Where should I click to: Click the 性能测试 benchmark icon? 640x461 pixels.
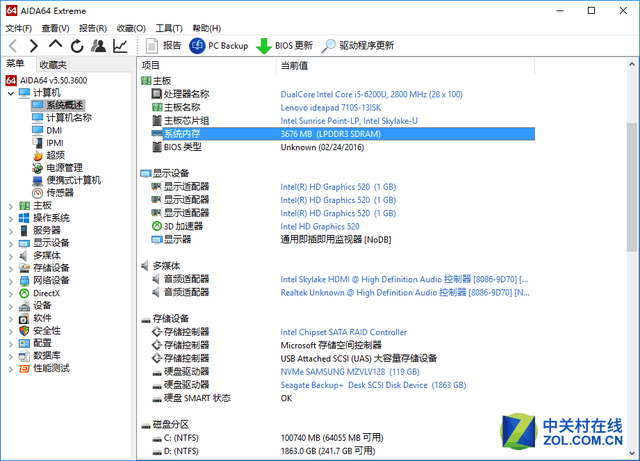coord(24,369)
